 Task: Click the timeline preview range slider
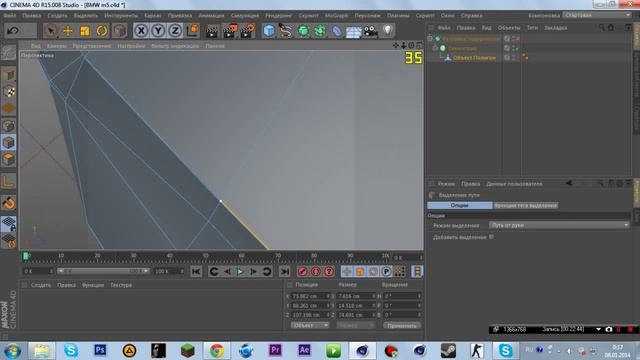click(x=103, y=271)
